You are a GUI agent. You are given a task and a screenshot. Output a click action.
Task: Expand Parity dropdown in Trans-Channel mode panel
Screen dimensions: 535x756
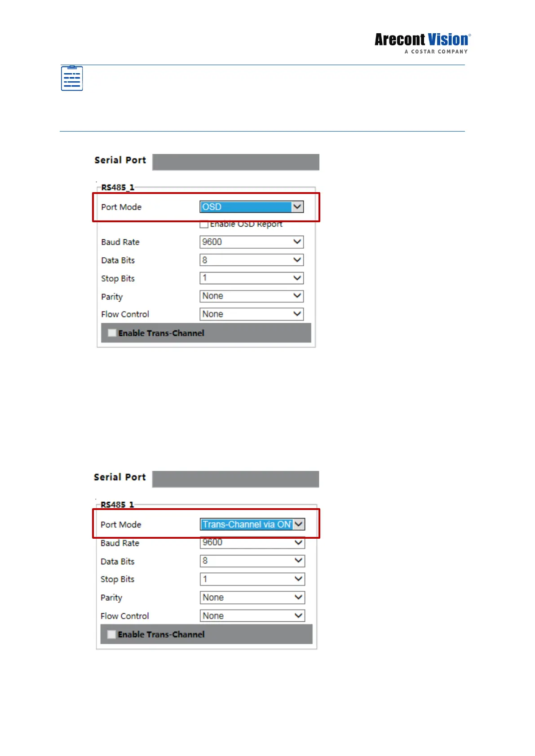pyautogui.click(x=252, y=598)
